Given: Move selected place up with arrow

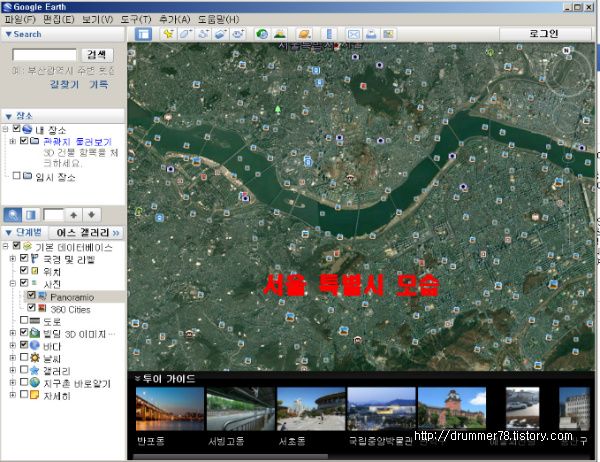Looking at the screenshot, I should coord(74,215).
